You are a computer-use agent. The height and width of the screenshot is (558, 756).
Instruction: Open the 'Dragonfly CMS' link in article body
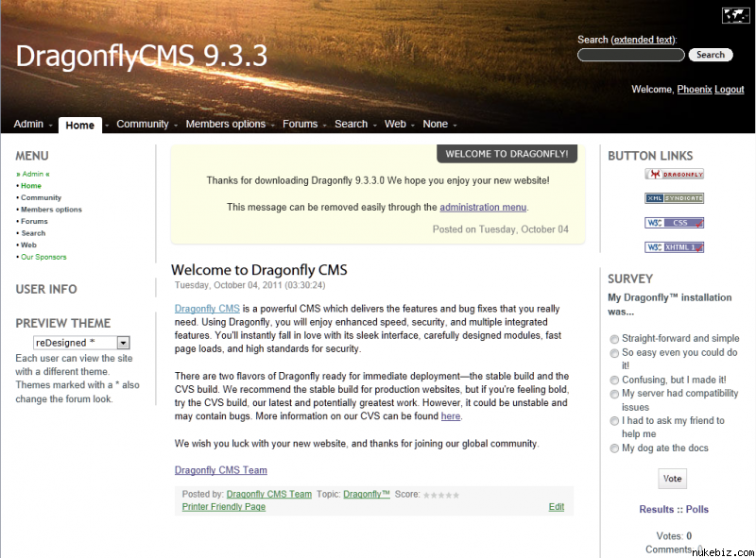207,309
